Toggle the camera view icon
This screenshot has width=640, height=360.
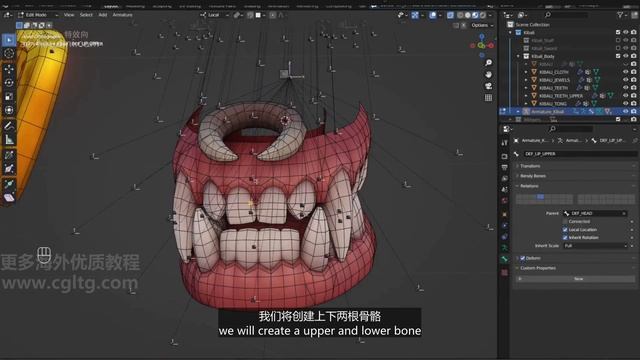click(x=489, y=86)
